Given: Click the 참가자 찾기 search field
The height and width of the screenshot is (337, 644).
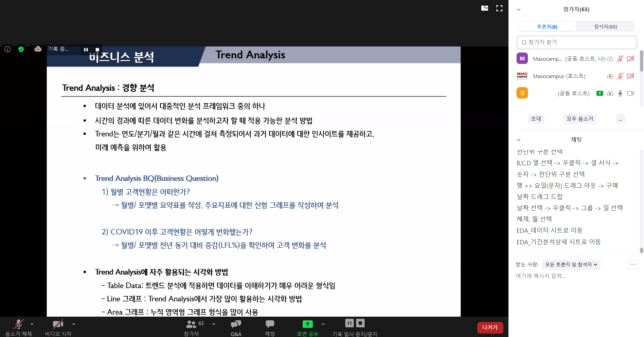Looking at the screenshot, I should 577,42.
